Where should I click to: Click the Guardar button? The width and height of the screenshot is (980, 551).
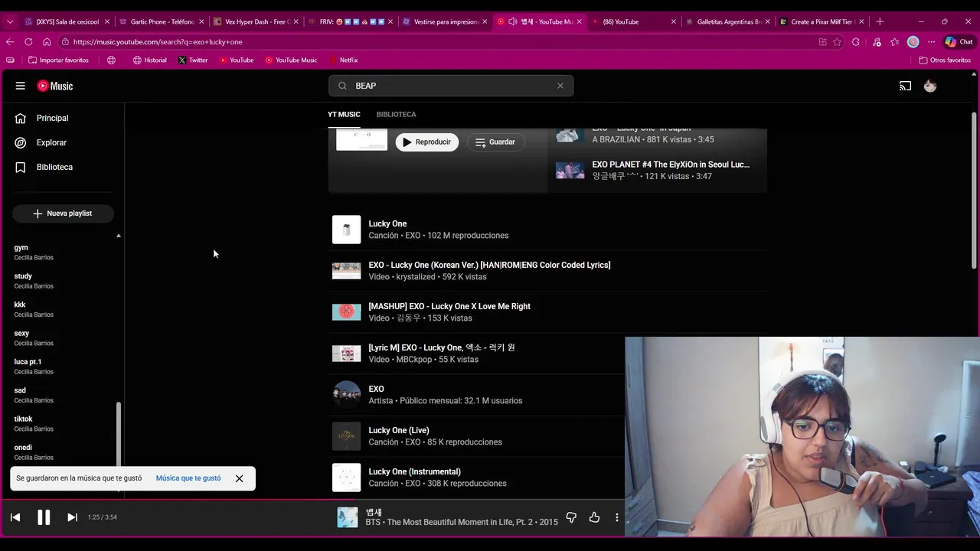point(495,142)
